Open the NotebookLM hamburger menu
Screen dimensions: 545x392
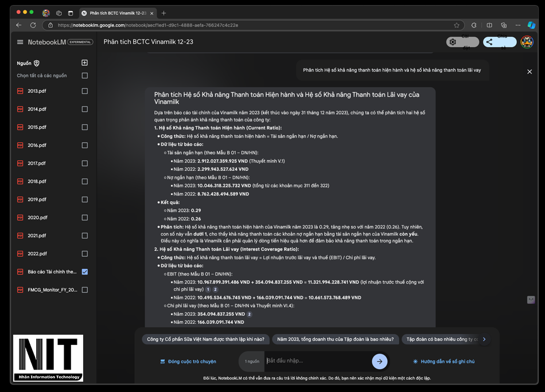pos(20,42)
